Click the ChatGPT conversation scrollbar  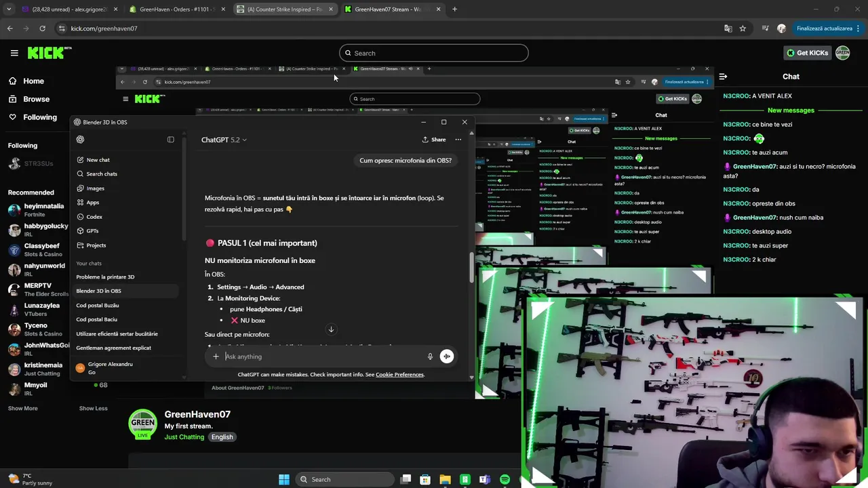coord(471,268)
